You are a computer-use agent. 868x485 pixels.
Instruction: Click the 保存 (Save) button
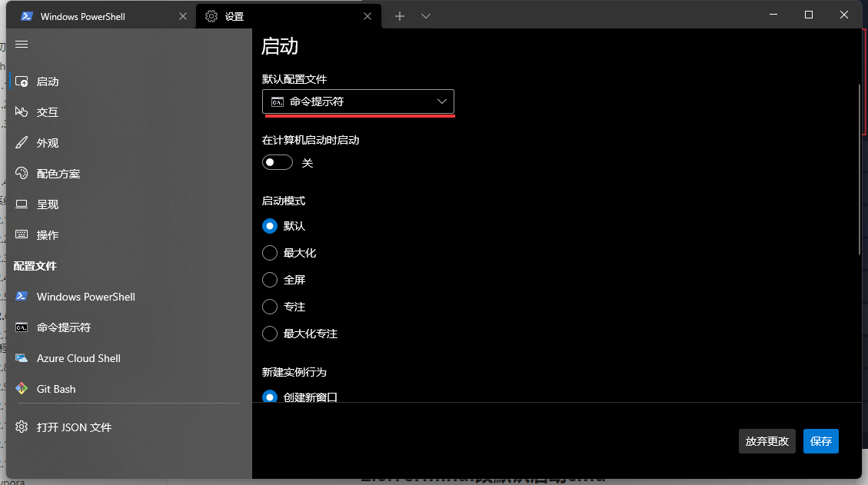820,441
